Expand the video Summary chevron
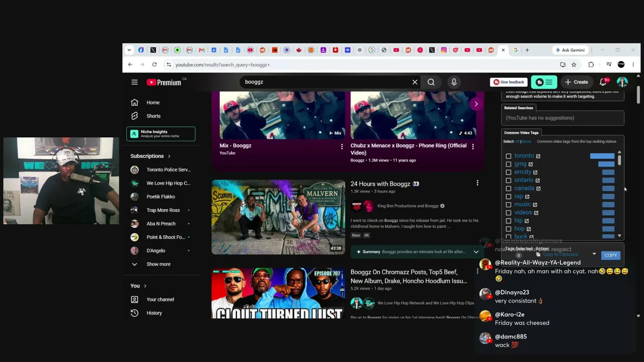The height and width of the screenshot is (362, 644). pos(476,251)
